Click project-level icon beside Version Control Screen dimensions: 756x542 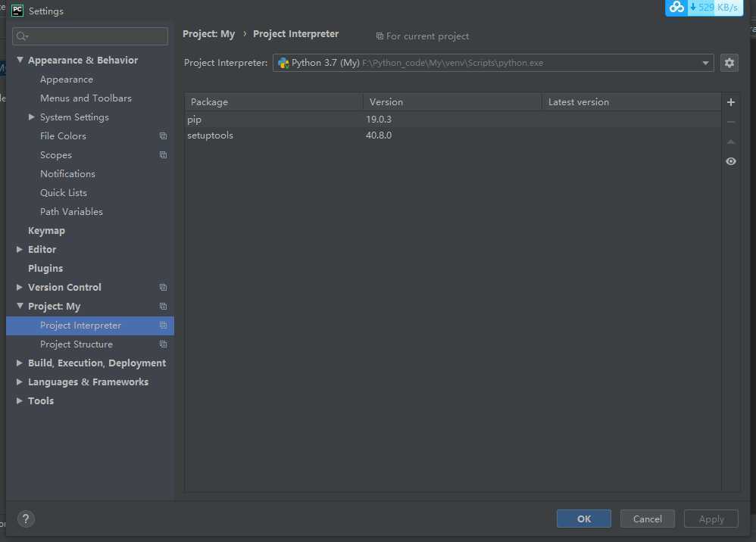coord(163,287)
